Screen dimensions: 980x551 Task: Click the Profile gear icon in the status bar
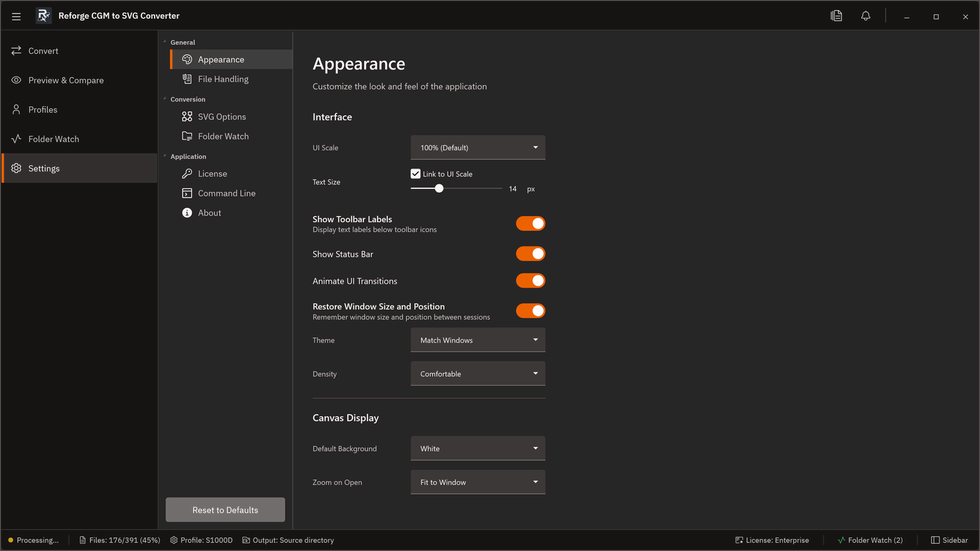tap(174, 540)
